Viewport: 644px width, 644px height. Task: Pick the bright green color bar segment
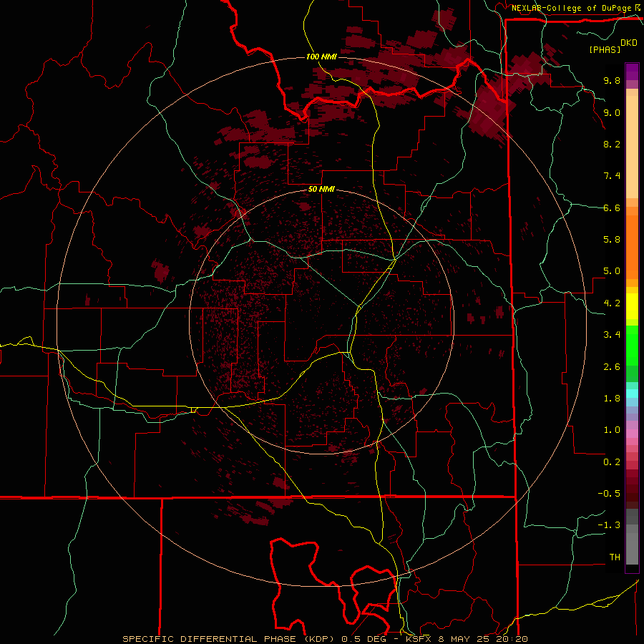click(632, 346)
